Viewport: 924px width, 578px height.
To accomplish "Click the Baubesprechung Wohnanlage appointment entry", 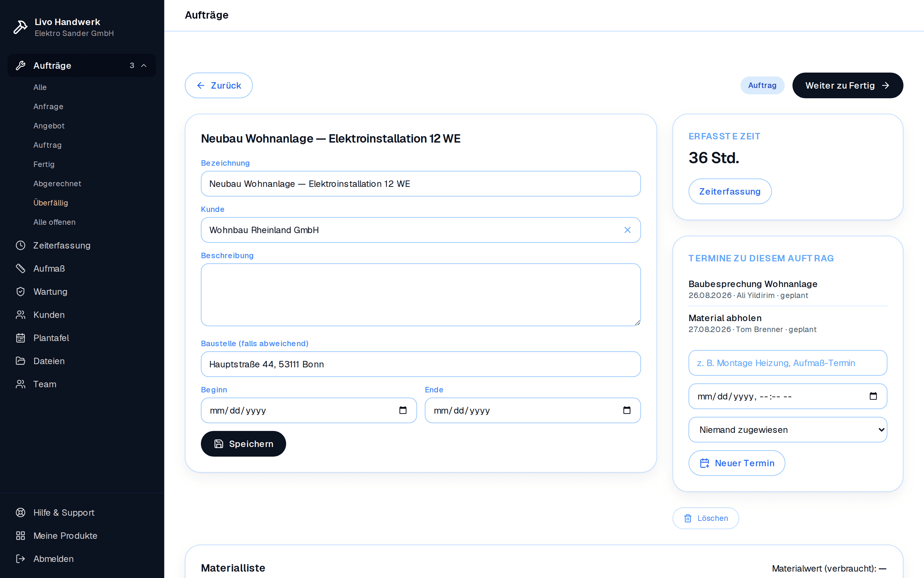I will 787,289.
